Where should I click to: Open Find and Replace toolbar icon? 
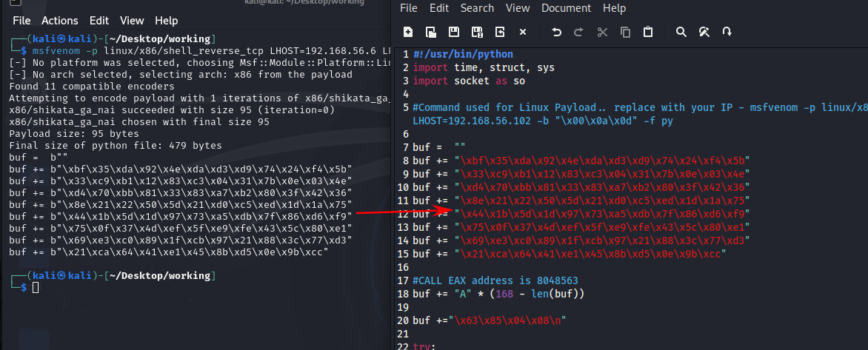coord(704,32)
